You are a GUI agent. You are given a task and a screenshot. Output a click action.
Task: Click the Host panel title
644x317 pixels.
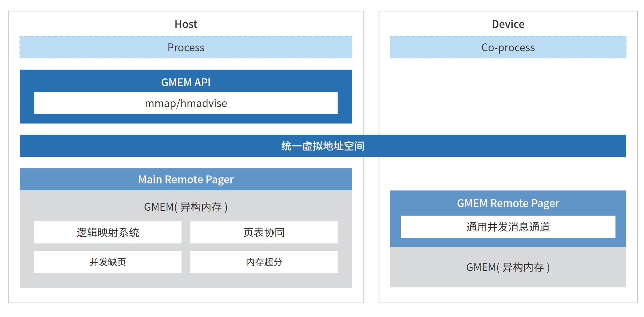pos(186,24)
